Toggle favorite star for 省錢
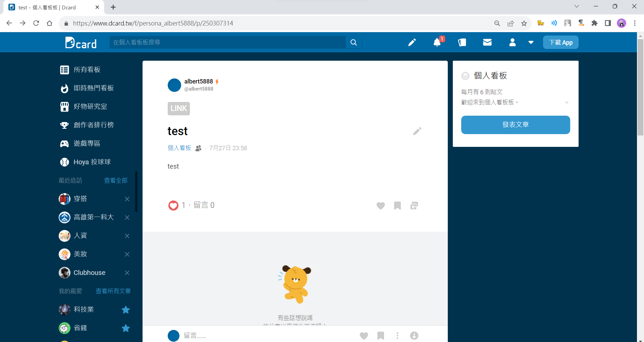Viewport: 644px width, 342px height. pos(126,328)
